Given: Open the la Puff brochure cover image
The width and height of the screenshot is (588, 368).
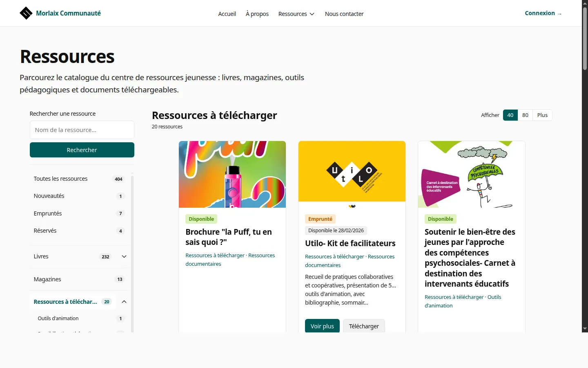Looking at the screenshot, I should 232,175.
